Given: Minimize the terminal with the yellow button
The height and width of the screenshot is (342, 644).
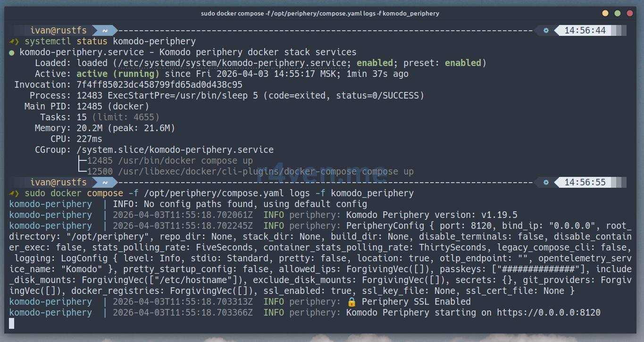Looking at the screenshot, I should 605,13.
